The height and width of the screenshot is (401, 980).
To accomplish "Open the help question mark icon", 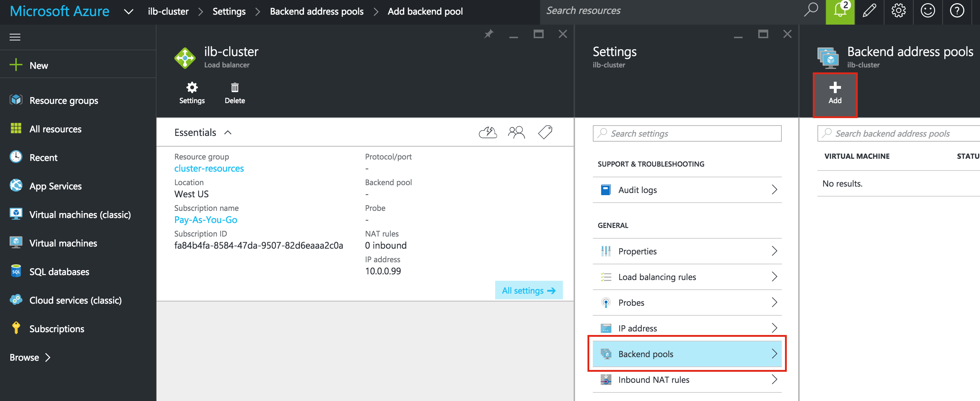I will coord(957,11).
